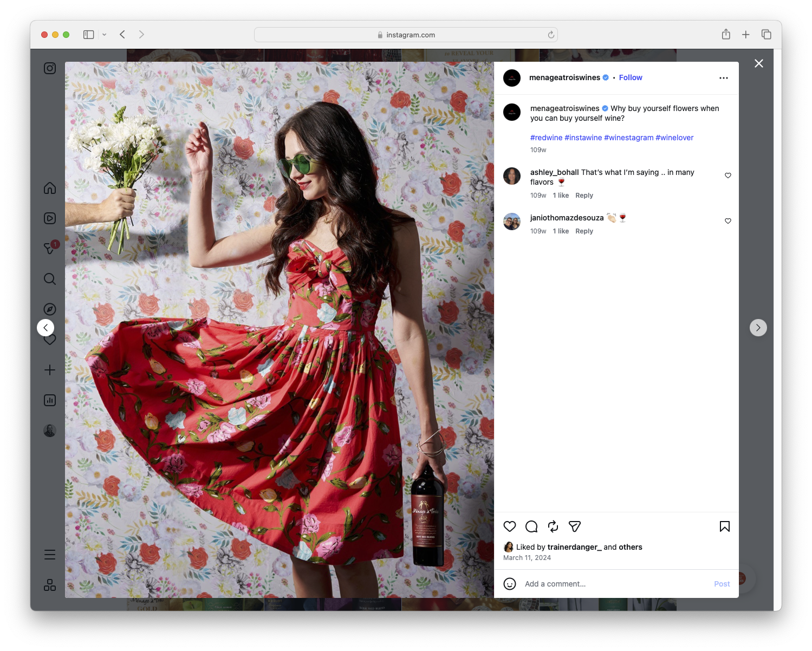Viewport: 812px width, 651px height.
Task: Open the More hamburger menu
Action: click(x=49, y=555)
